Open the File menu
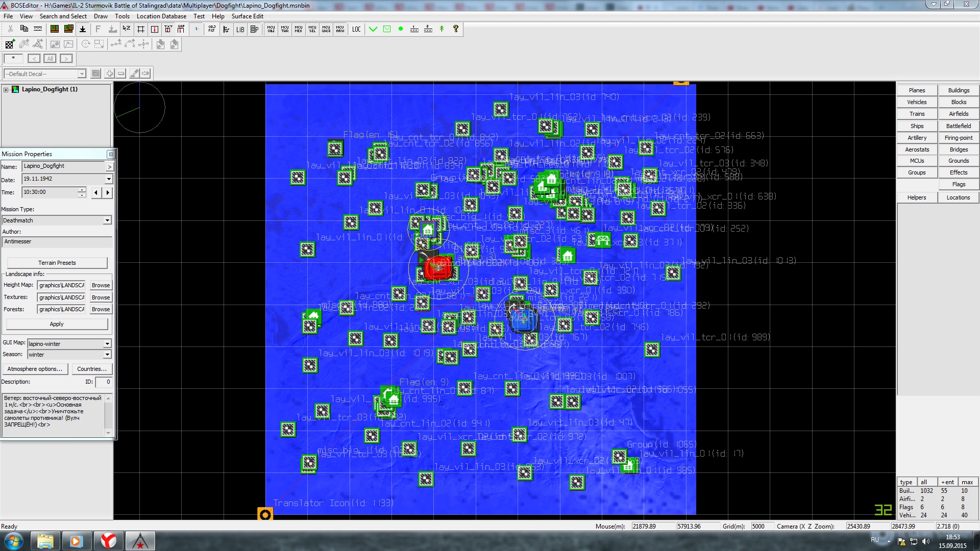Viewport: 980px width, 551px height. [x=8, y=16]
